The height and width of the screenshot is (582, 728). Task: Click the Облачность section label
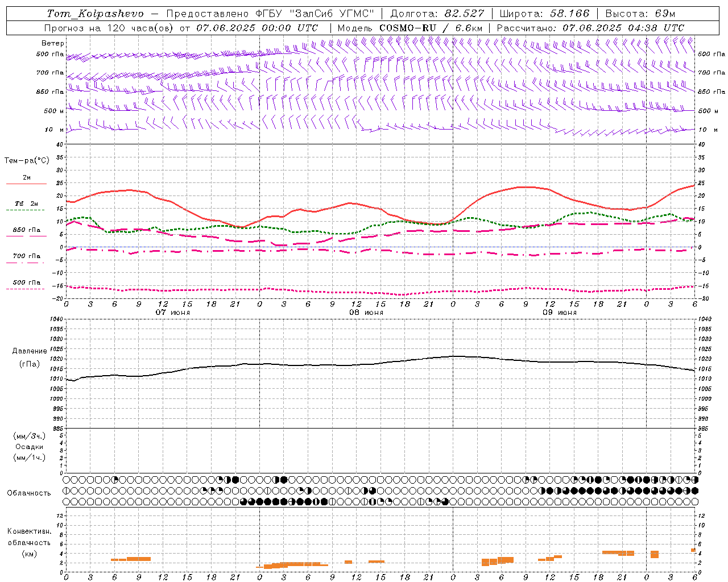click(29, 493)
